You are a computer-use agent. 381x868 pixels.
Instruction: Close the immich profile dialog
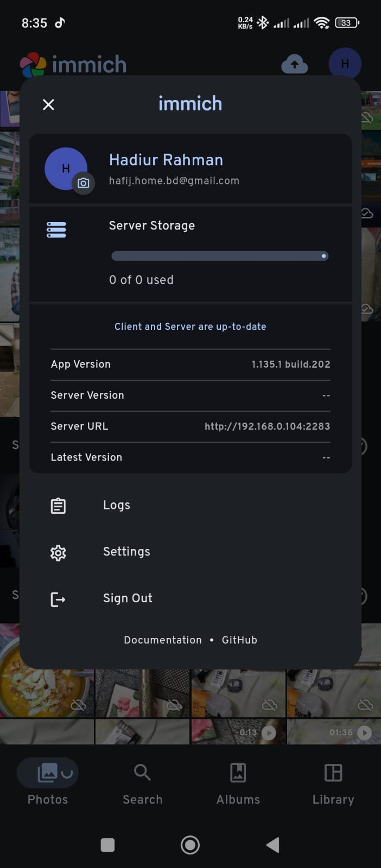tap(48, 105)
